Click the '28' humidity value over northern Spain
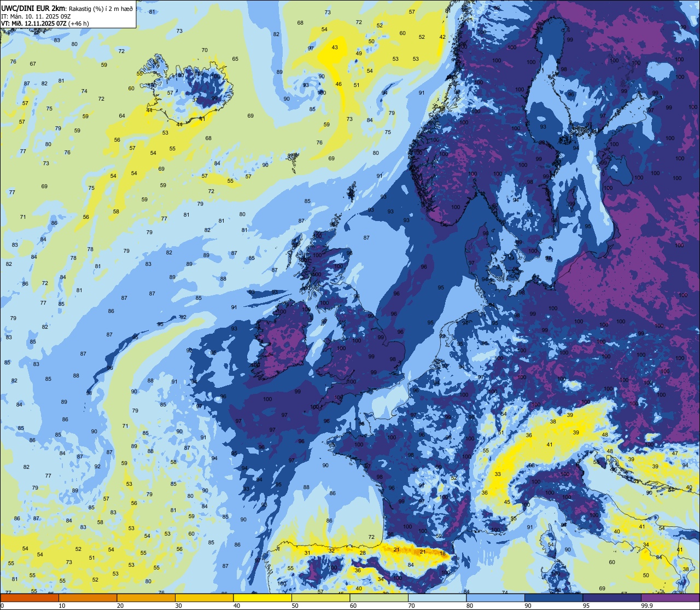The image size is (700, 610). tap(363, 553)
